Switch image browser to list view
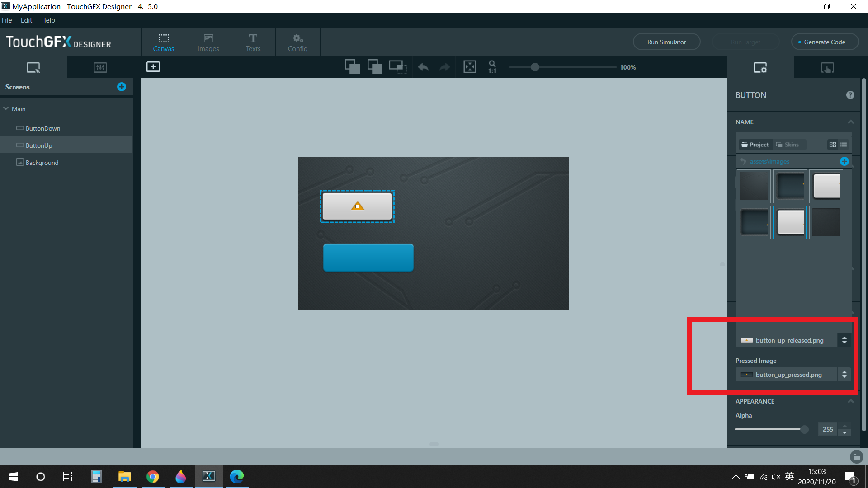The height and width of the screenshot is (488, 868). pyautogui.click(x=844, y=145)
